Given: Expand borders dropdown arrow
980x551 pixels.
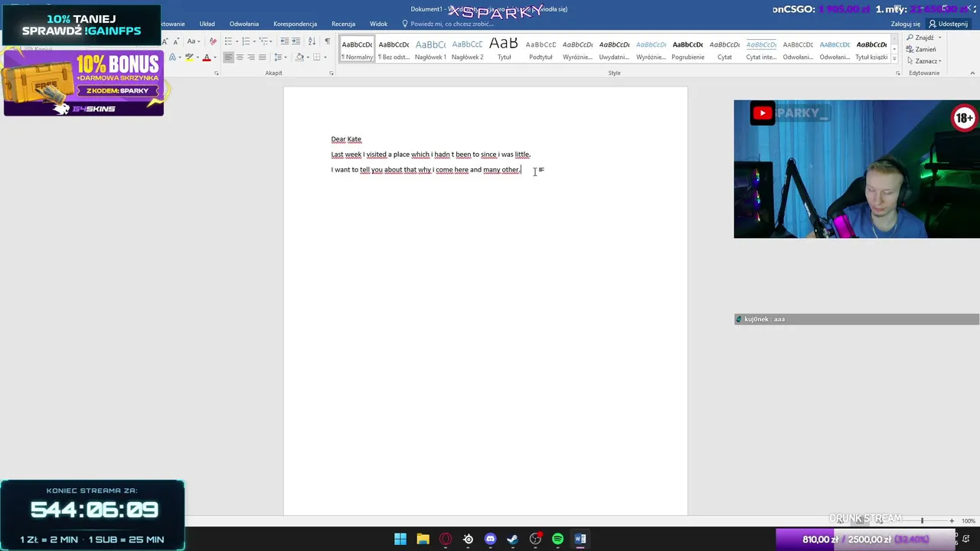Looking at the screenshot, I should [x=325, y=57].
